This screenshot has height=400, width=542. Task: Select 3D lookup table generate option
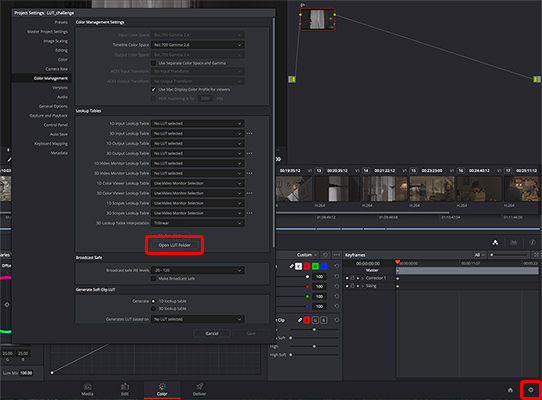153,308
